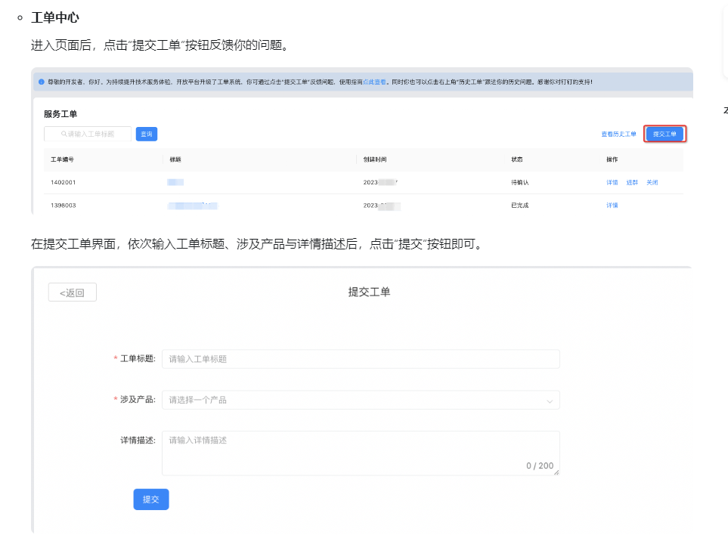
Task: Click the info icon in notice banner
Action: 42,82
